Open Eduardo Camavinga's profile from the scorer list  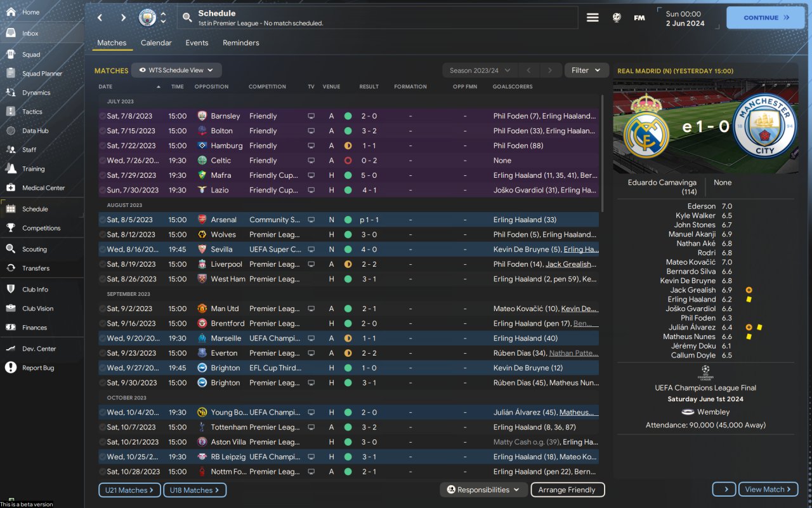tap(662, 187)
